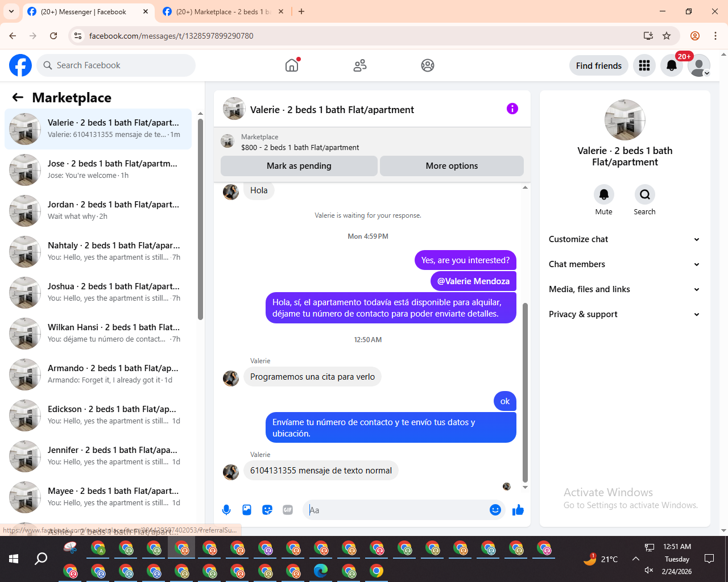This screenshot has width=728, height=582.
Task: Close the Marketplace browser tab
Action: [x=281, y=11]
